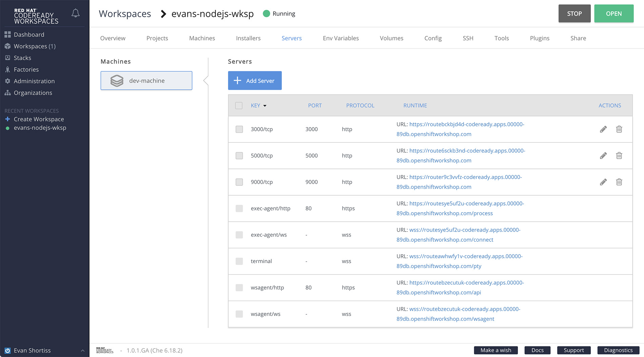Click the Red Hat CodeReady Workspaces header logo
Screen dimensions: 644x357
tap(36, 16)
